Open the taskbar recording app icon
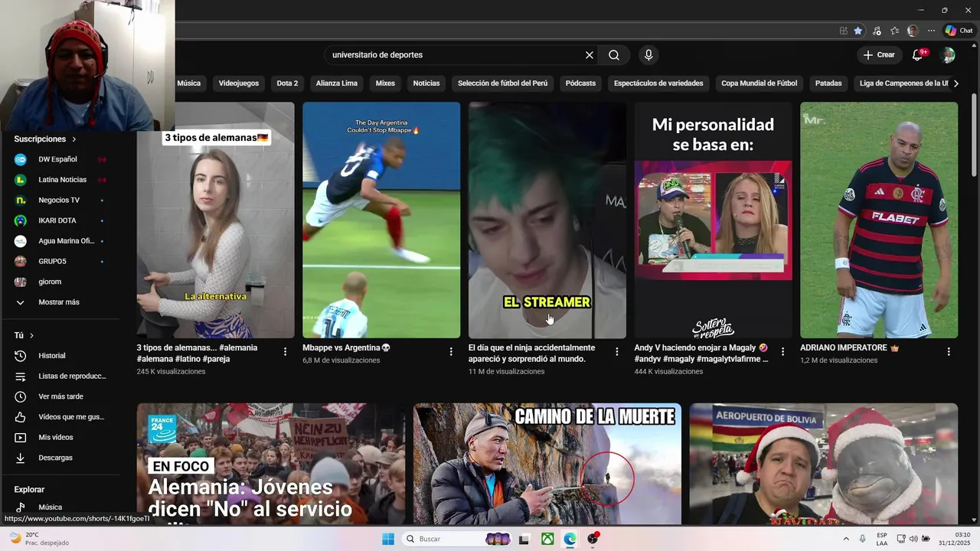The image size is (980, 551). [x=593, y=539]
